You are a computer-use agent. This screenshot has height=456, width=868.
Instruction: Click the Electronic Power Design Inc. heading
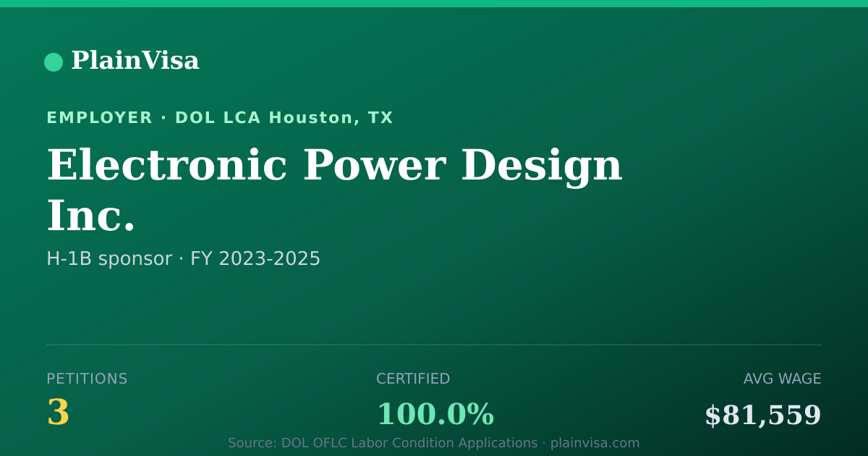click(334, 190)
